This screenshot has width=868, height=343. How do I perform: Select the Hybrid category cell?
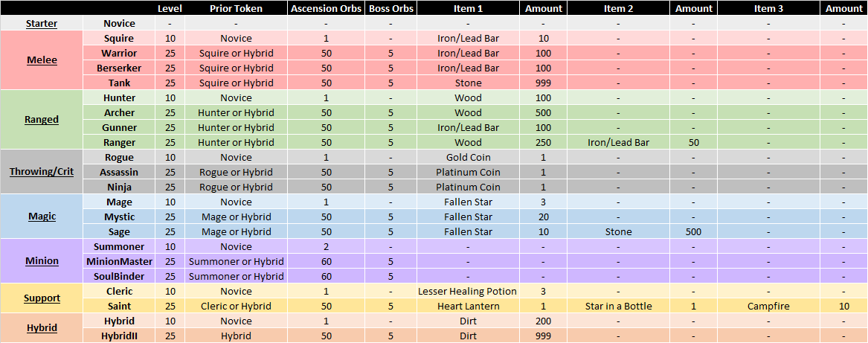pos(42,328)
